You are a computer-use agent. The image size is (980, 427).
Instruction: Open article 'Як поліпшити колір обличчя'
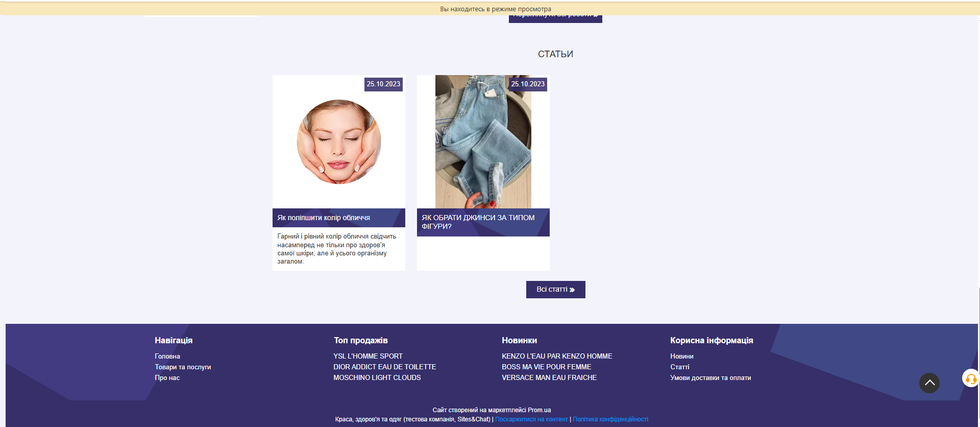pyautogui.click(x=324, y=218)
